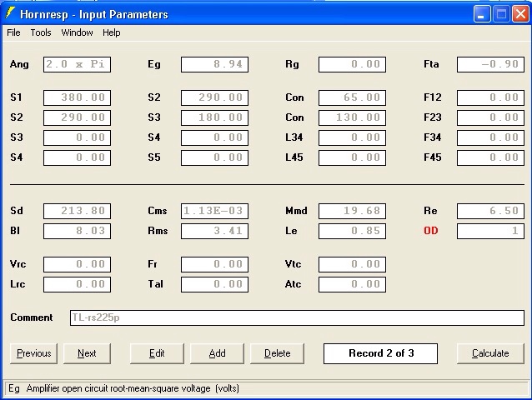Open the File menu

(13, 32)
